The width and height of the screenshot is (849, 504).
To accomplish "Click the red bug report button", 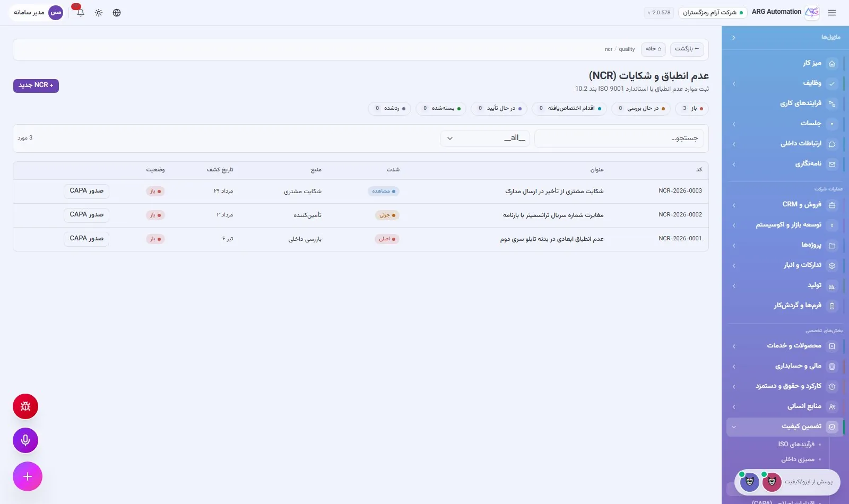I will click(x=25, y=406).
